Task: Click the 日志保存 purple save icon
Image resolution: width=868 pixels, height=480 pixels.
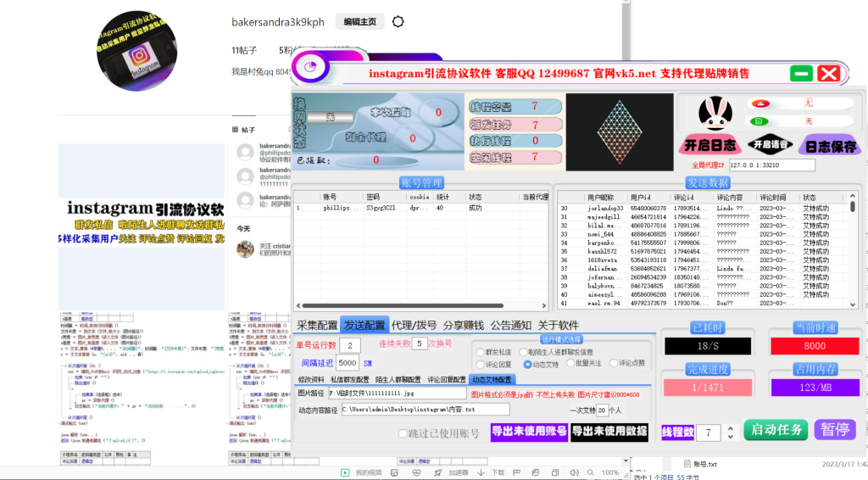Action: (829, 145)
